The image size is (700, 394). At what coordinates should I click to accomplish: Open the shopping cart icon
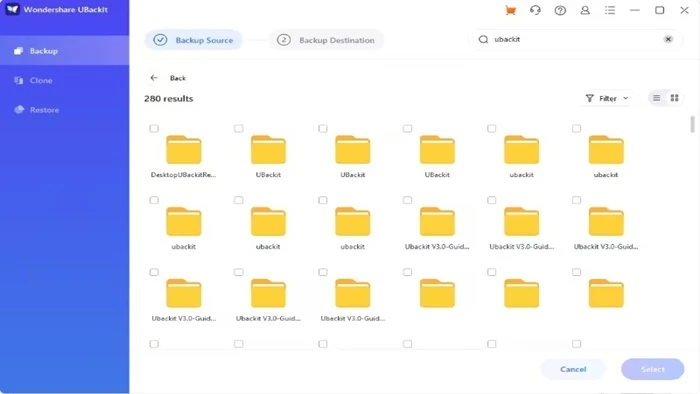tap(510, 10)
